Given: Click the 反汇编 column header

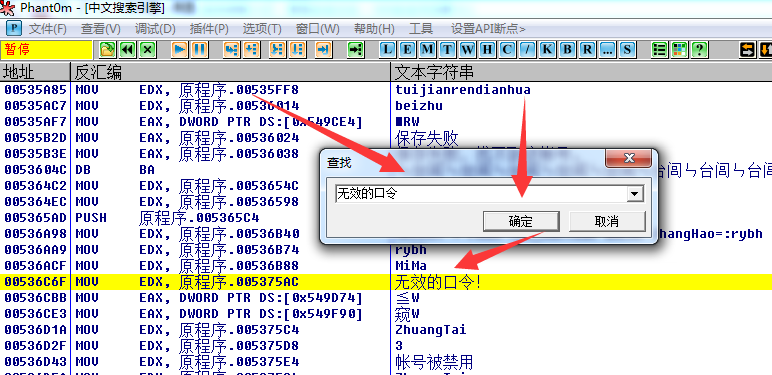Looking at the screenshot, I should (x=230, y=72).
